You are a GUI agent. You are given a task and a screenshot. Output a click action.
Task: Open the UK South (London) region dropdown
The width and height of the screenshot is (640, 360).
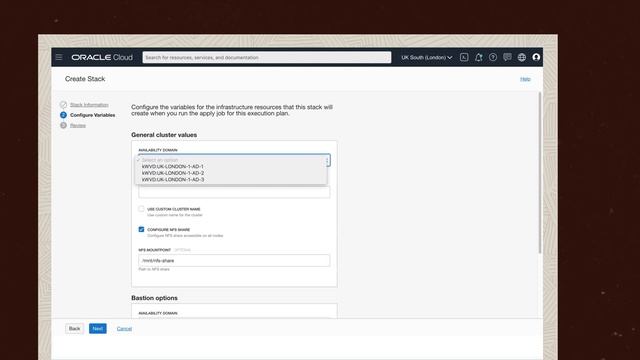[427, 57]
